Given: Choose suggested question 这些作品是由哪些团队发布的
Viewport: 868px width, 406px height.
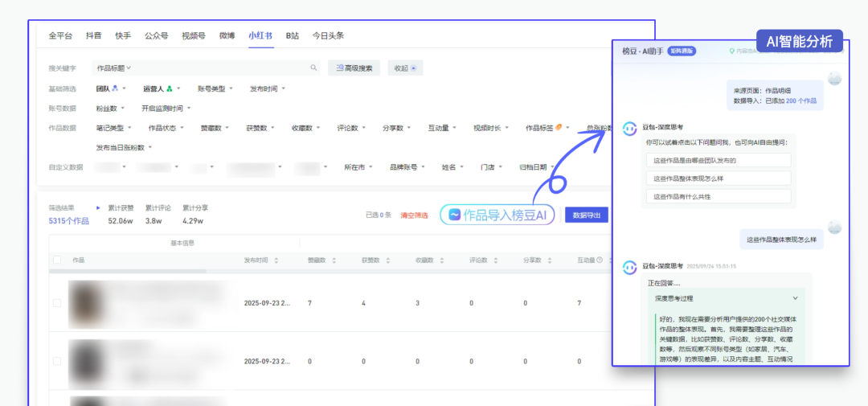Looking at the screenshot, I should click(719, 160).
